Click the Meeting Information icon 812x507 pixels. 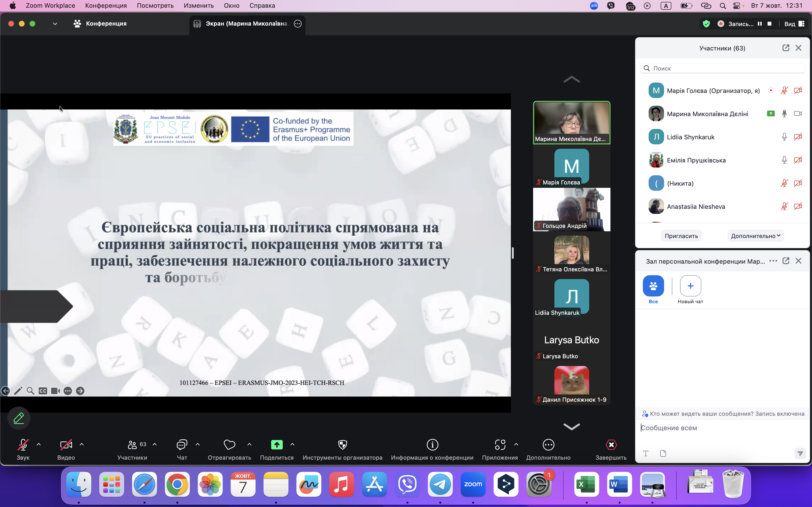tap(432, 445)
